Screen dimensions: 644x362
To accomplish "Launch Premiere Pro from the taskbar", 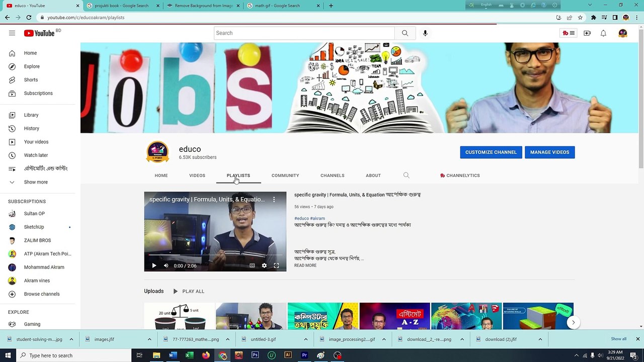I will pyautogui.click(x=304, y=355).
